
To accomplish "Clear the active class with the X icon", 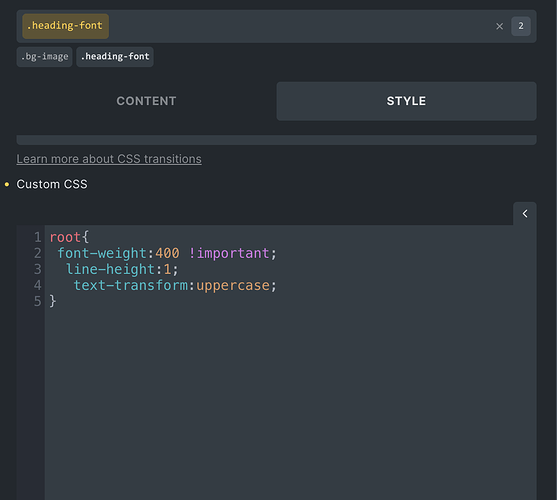I will (499, 26).
